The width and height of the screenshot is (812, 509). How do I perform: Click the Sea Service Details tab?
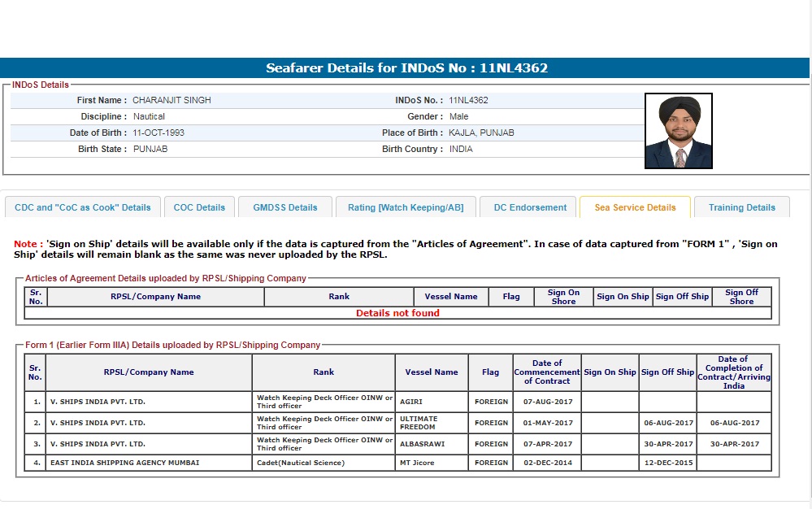click(635, 207)
